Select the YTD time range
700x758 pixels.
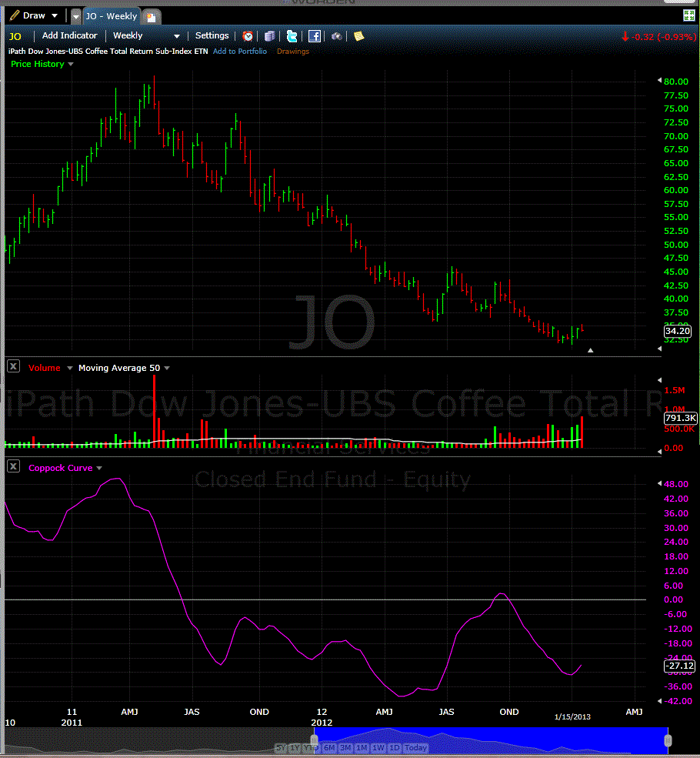[310, 748]
